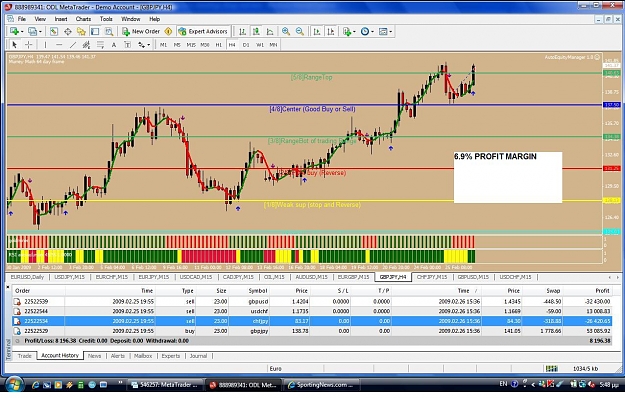The image size is (625, 398).
Task: Open a new chart via toolbar icon
Action: (x=14, y=31)
